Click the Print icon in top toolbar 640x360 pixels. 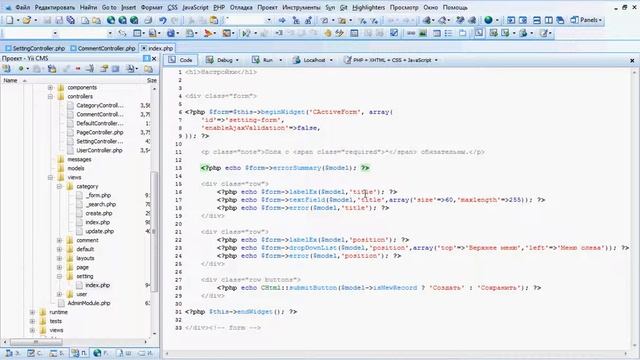[148, 20]
